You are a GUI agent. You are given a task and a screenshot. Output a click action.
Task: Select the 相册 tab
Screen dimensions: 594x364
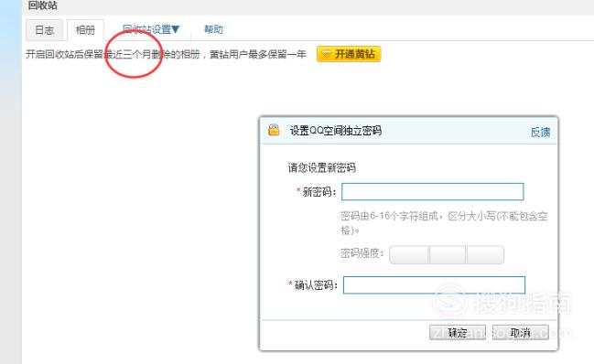pyautogui.click(x=85, y=30)
